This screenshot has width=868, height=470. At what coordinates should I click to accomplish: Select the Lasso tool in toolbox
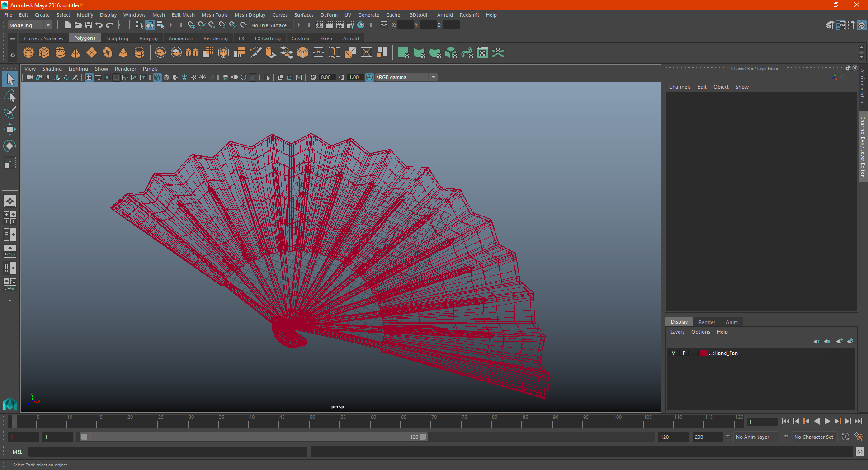[10, 96]
